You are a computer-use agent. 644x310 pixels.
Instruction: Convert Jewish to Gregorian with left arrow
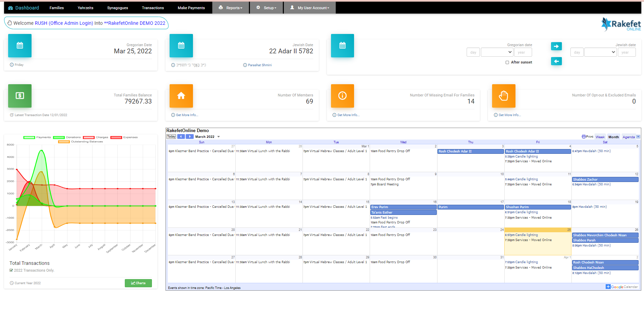pos(556,61)
